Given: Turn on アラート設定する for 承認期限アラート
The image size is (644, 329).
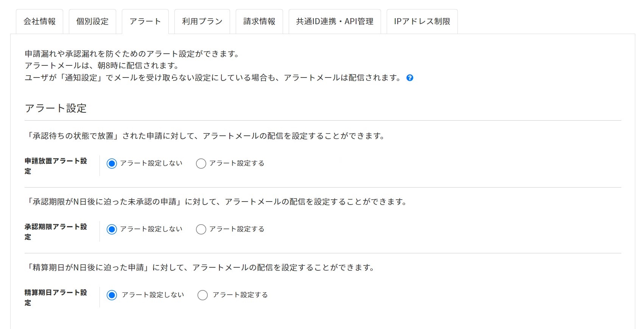Looking at the screenshot, I should (x=201, y=229).
